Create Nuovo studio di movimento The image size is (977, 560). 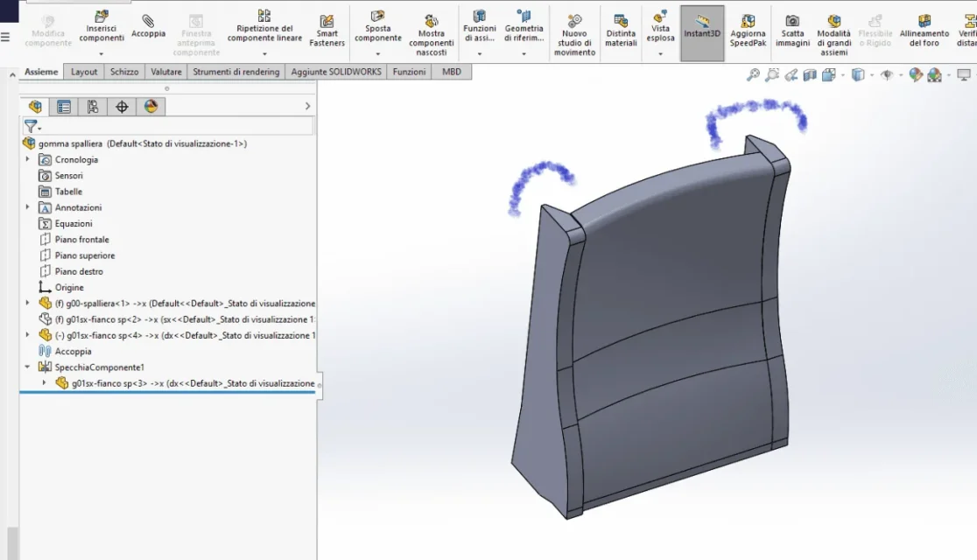coord(574,36)
